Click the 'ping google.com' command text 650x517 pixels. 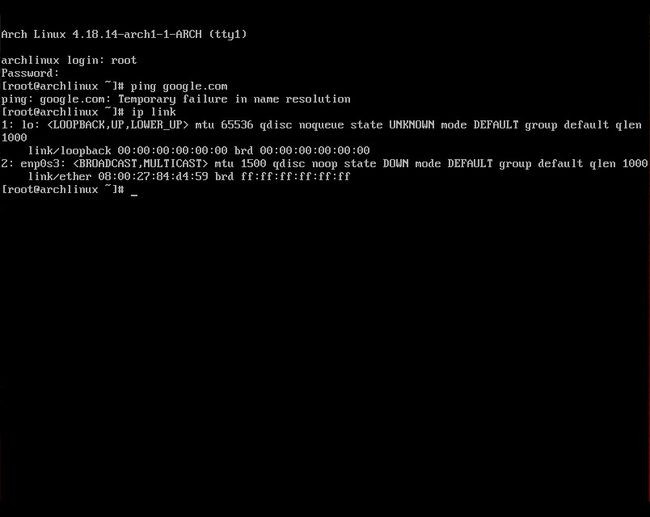point(179,86)
